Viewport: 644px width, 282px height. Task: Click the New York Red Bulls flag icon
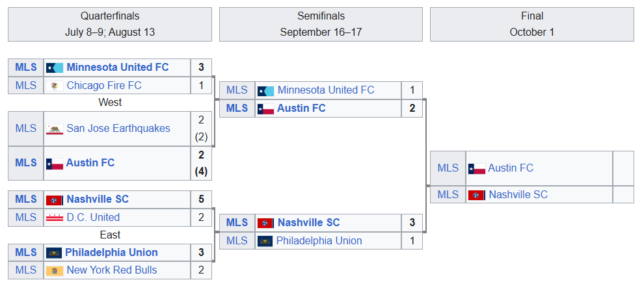pyautogui.click(x=55, y=270)
